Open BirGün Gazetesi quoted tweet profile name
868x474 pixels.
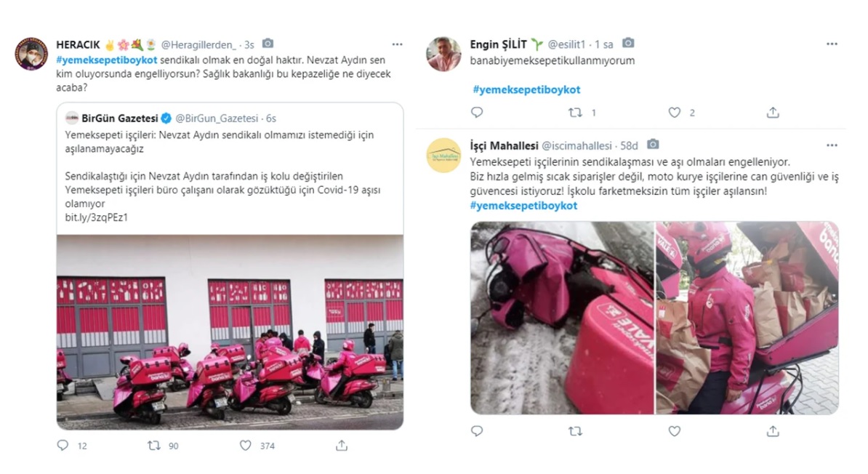(119, 118)
